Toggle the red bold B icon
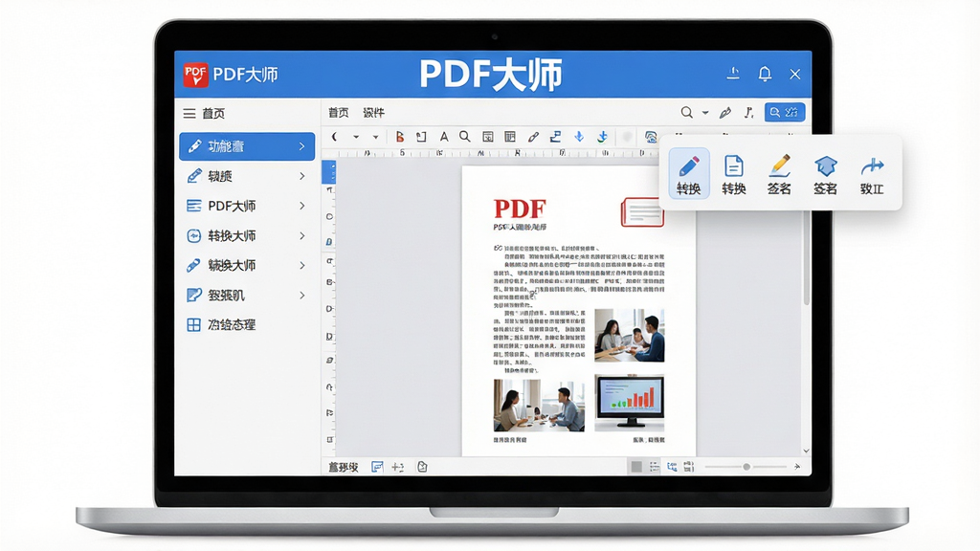The width and height of the screenshot is (980, 551). (399, 136)
